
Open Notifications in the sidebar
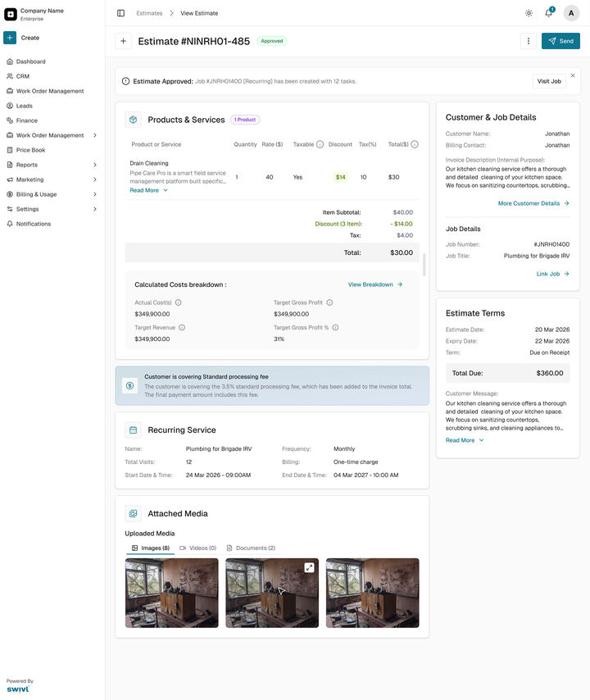point(34,224)
